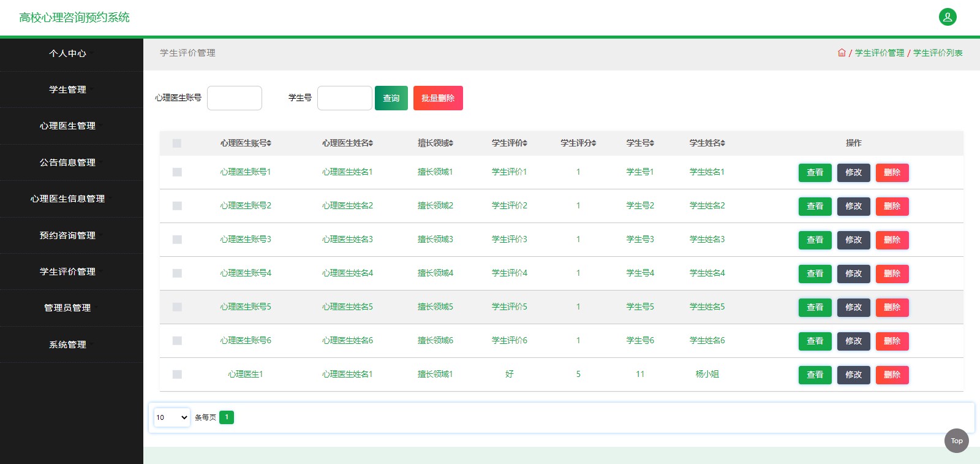Viewport: 980px width, 464px height.
Task: Open 公告信息管理 in the sidebar
Action: pos(67,162)
